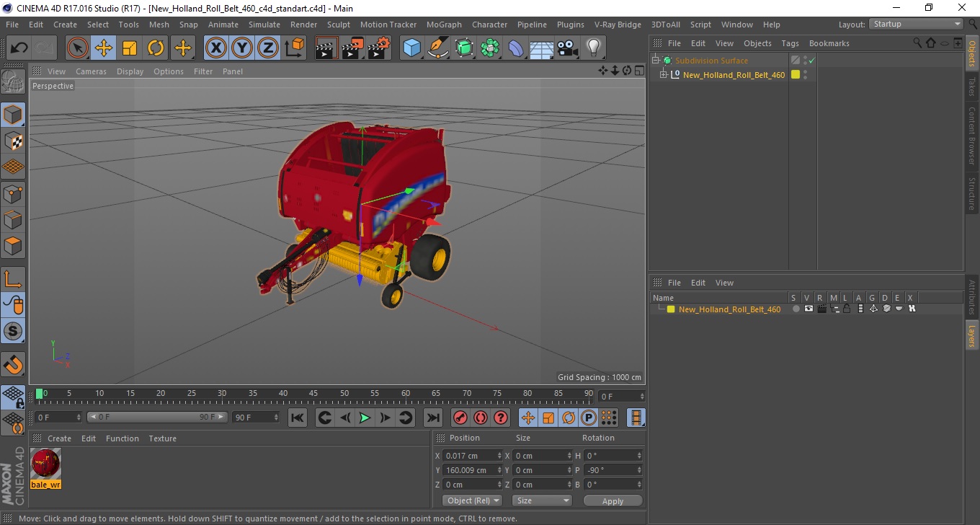Click the spline Pen tool icon
980x525 pixels.
coord(438,48)
